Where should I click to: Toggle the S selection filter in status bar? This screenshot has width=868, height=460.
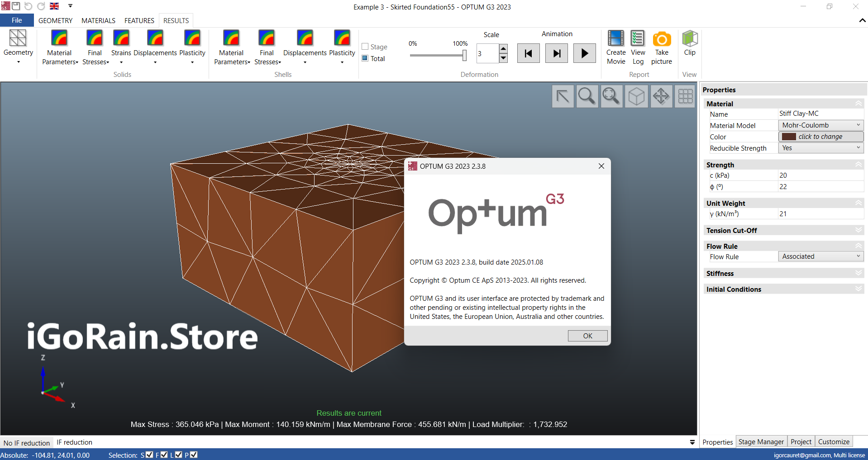(148, 455)
